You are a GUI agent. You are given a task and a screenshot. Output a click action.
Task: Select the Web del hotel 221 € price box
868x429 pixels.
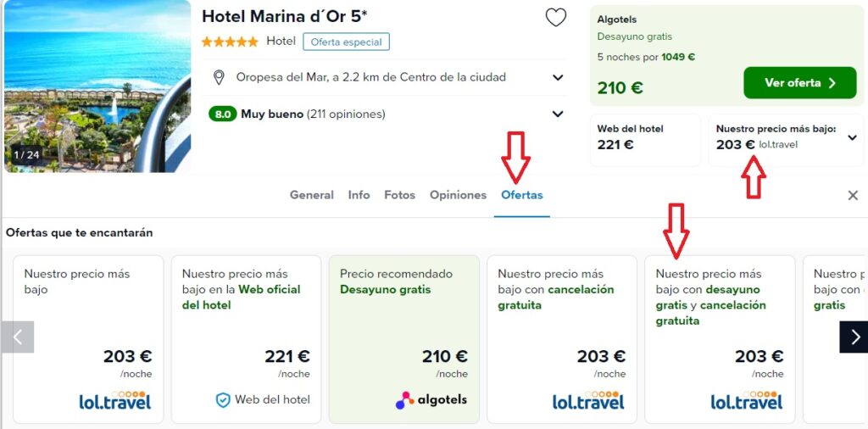coord(645,140)
